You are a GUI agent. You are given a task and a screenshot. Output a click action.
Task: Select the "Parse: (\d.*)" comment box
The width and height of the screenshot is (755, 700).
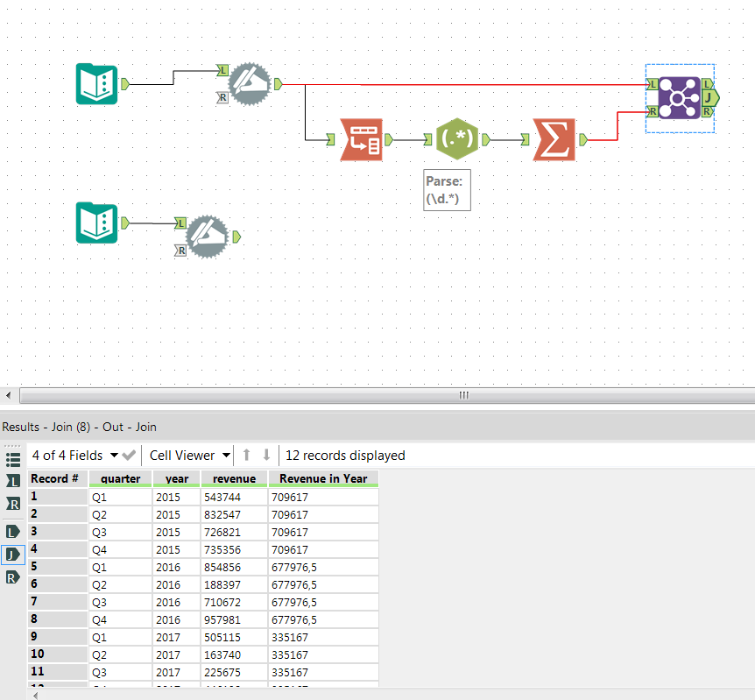(x=447, y=189)
